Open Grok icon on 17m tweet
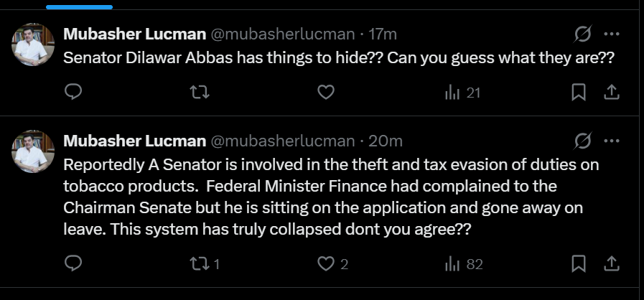This screenshot has height=300, width=644. click(x=582, y=34)
